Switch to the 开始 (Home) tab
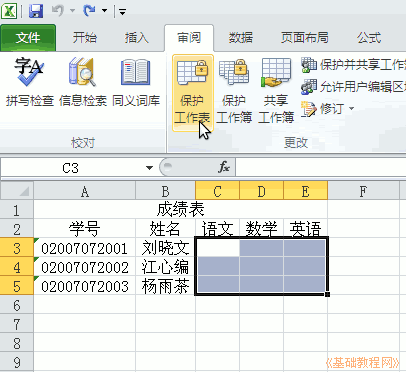Image resolution: width=406 pixels, height=372 pixels. [x=85, y=38]
